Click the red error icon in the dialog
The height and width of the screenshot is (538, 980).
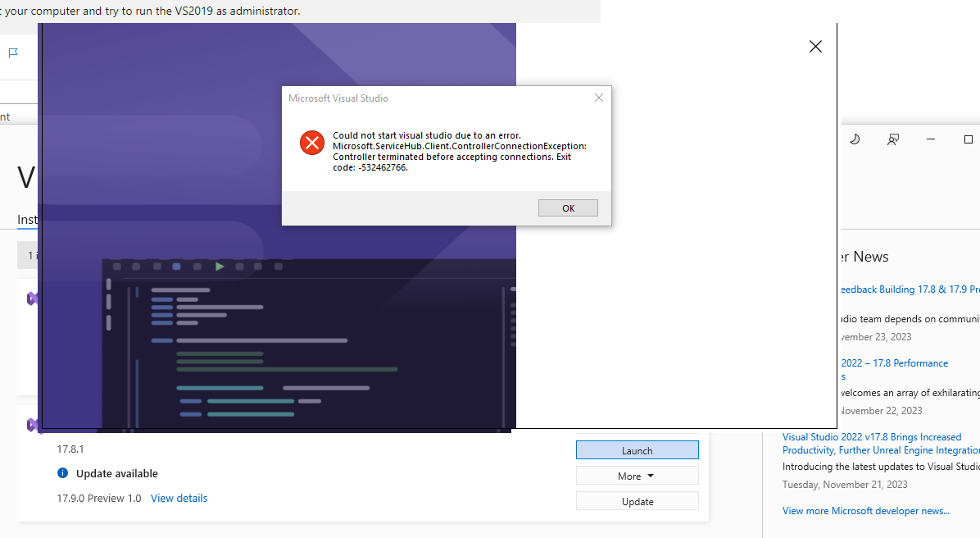pyautogui.click(x=312, y=143)
